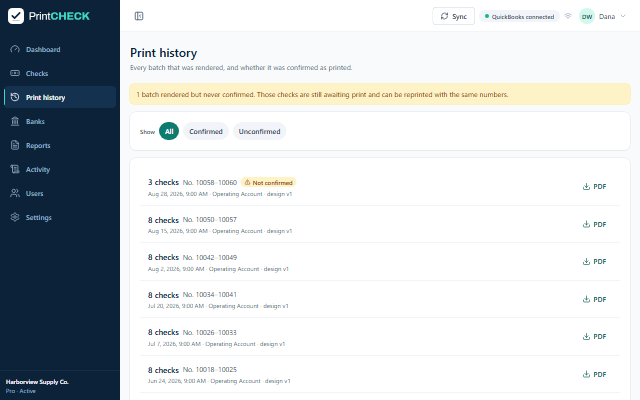Screen dimensions: 640x400
Task: Click the DW user avatar
Action: coord(587,16)
